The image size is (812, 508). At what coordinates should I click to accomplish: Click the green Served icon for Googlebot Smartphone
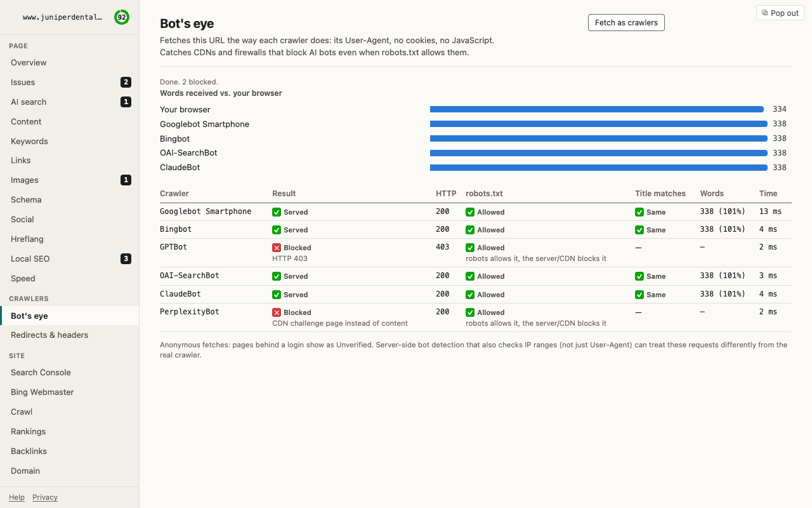[x=277, y=212]
